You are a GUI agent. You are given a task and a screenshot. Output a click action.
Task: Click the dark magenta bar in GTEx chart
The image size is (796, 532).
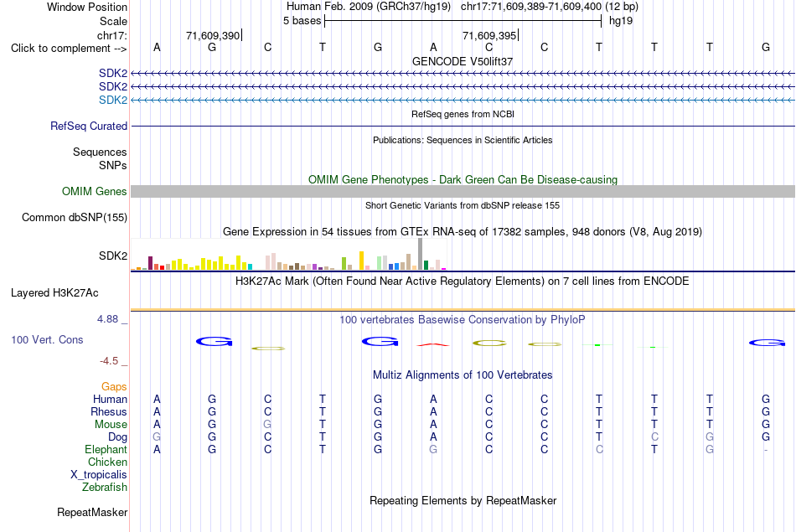click(x=150, y=263)
